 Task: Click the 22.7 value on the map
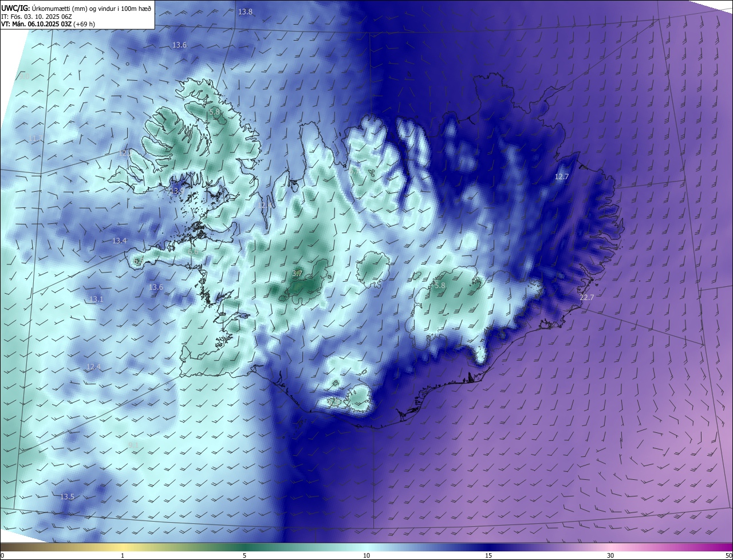(x=587, y=297)
